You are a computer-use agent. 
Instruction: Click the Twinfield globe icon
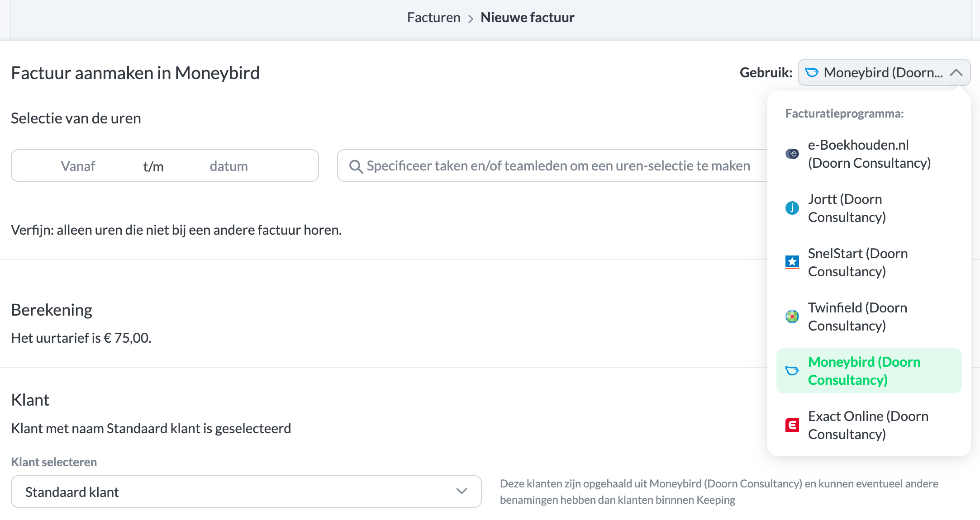792,317
